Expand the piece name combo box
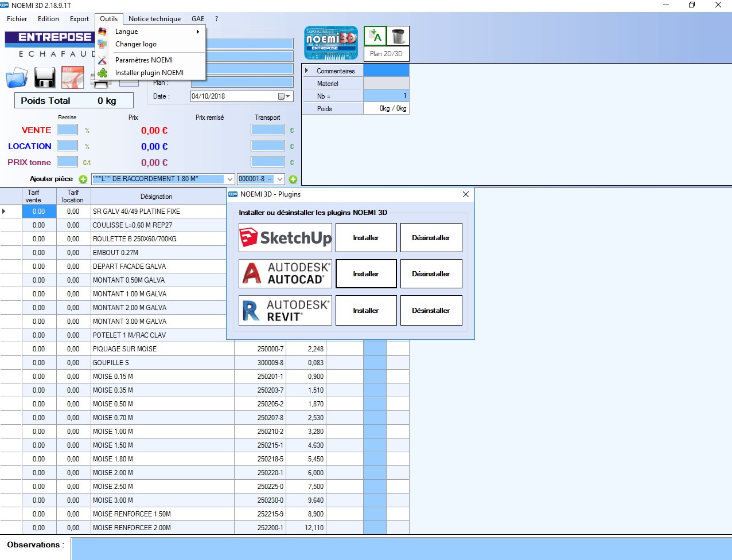 (x=229, y=179)
